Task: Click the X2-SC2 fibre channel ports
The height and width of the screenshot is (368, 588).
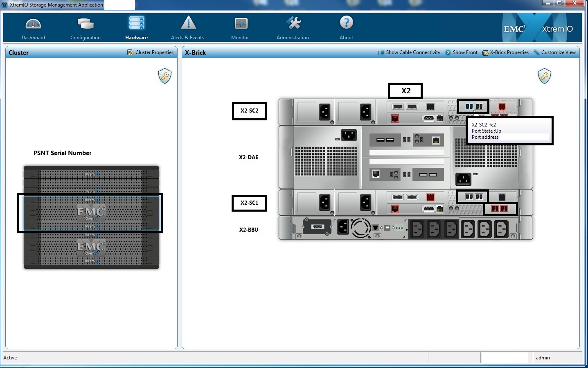Action: pyautogui.click(x=473, y=106)
